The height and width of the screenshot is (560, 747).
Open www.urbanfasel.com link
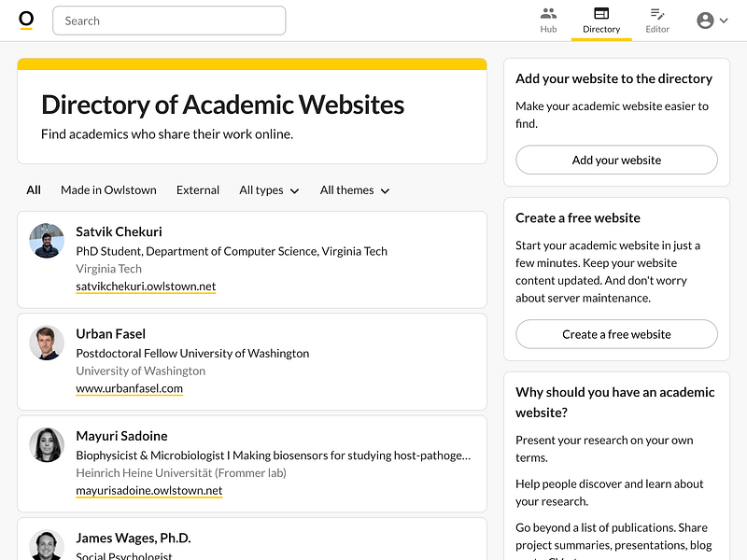click(129, 388)
